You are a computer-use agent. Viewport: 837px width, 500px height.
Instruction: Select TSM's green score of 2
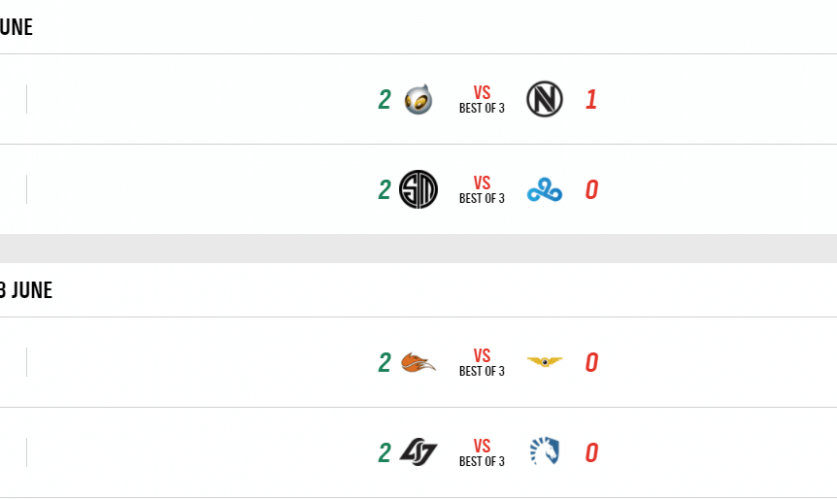384,190
